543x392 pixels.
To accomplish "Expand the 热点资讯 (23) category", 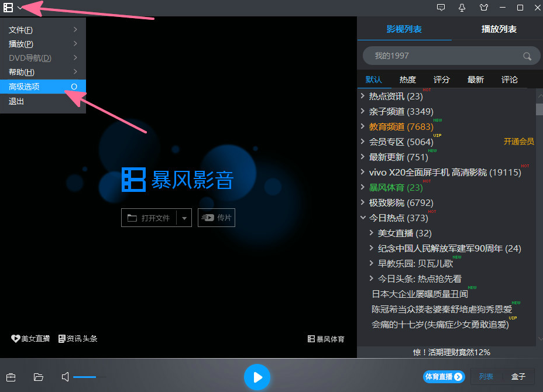I will (362, 95).
